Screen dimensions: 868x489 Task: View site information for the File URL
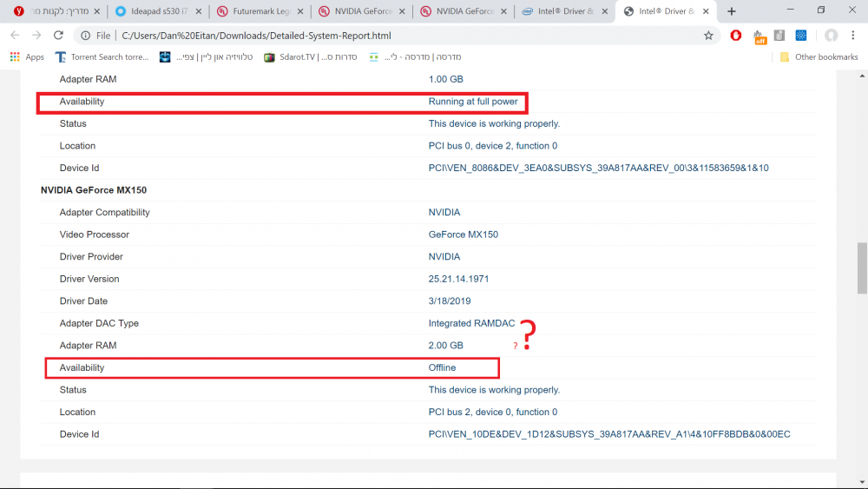(85, 36)
